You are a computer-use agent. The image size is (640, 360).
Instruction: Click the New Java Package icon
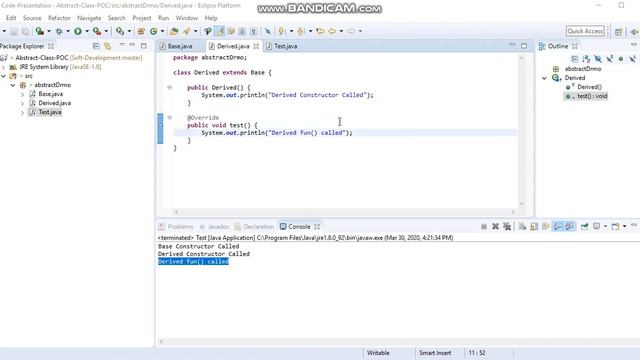pyautogui.click(x=141, y=31)
